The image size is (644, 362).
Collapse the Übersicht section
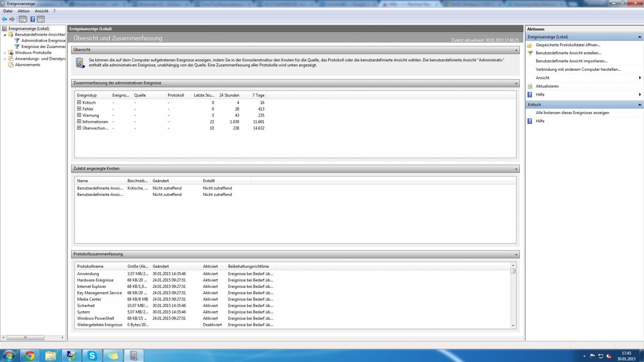click(516, 50)
